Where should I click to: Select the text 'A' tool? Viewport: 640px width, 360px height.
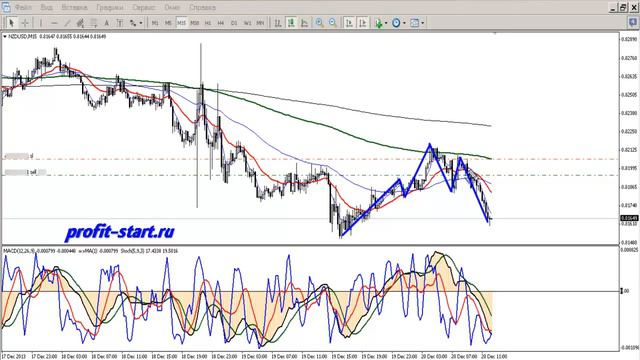107,23
